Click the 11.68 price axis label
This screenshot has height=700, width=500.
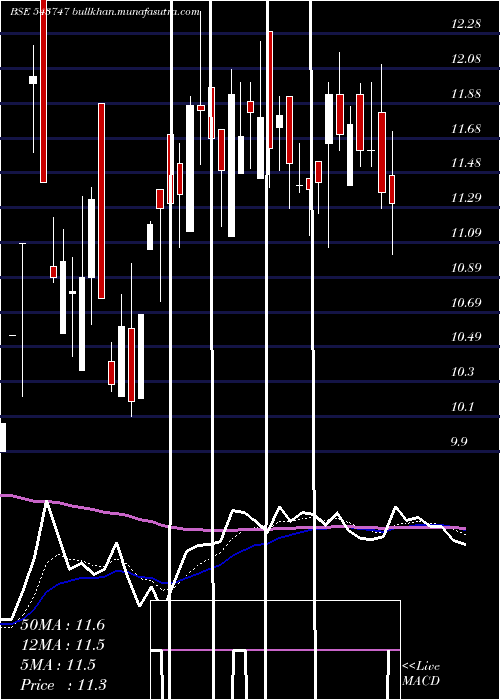466,129
